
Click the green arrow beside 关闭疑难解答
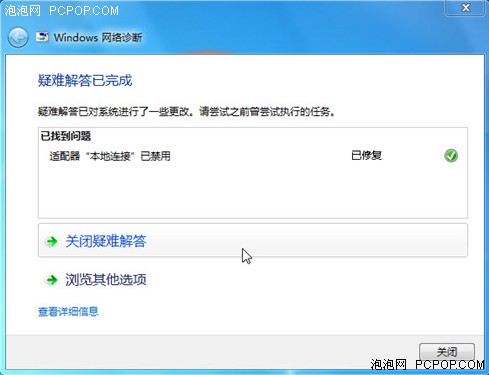(52, 241)
